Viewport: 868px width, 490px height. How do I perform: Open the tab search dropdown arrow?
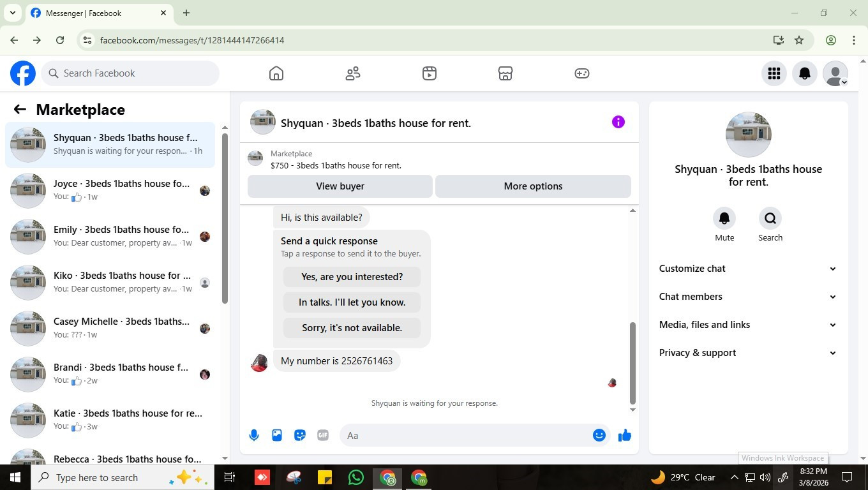coord(12,13)
